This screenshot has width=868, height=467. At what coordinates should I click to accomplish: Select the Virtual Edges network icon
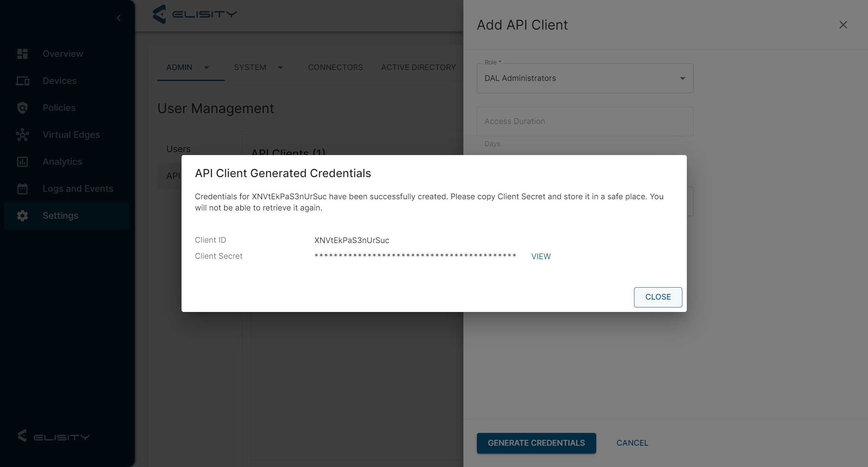(22, 135)
